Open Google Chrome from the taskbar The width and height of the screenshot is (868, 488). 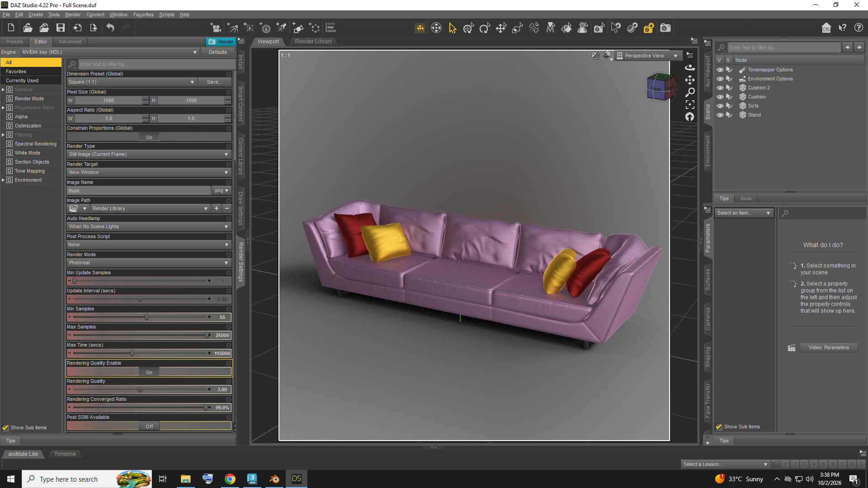tap(230, 479)
